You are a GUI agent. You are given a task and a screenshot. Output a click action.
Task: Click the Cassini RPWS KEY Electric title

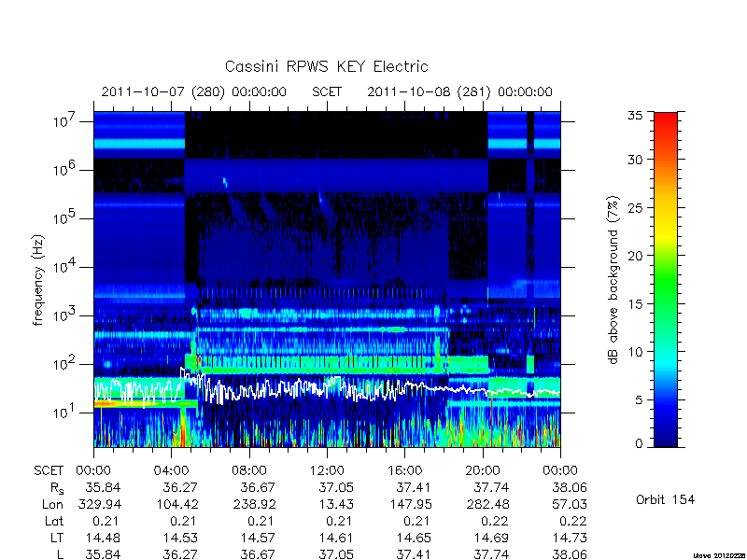coord(326,66)
